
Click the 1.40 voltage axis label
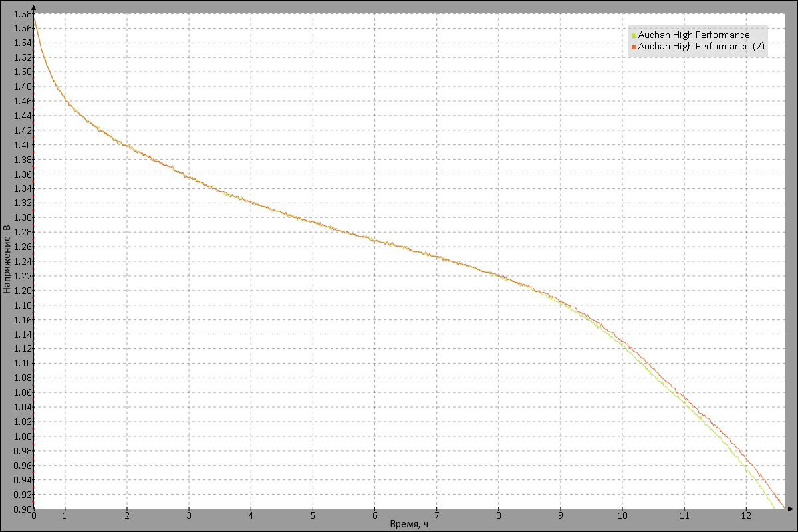pos(22,145)
